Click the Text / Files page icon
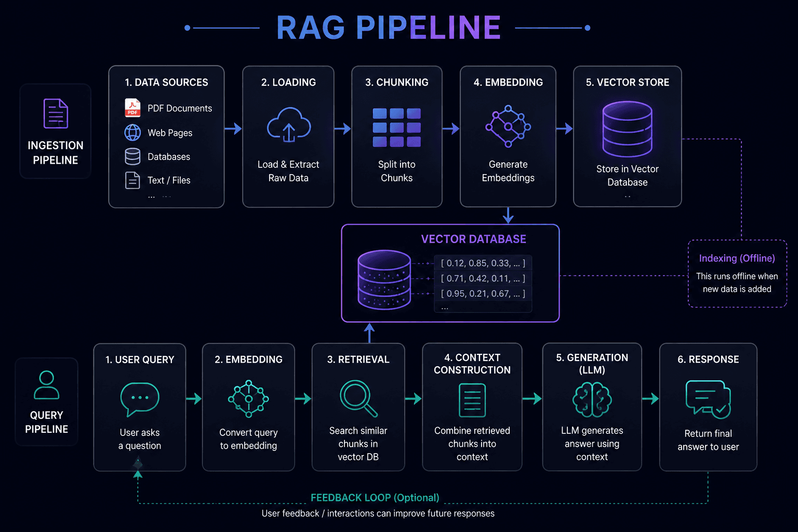This screenshot has height=532, width=798. (132, 180)
